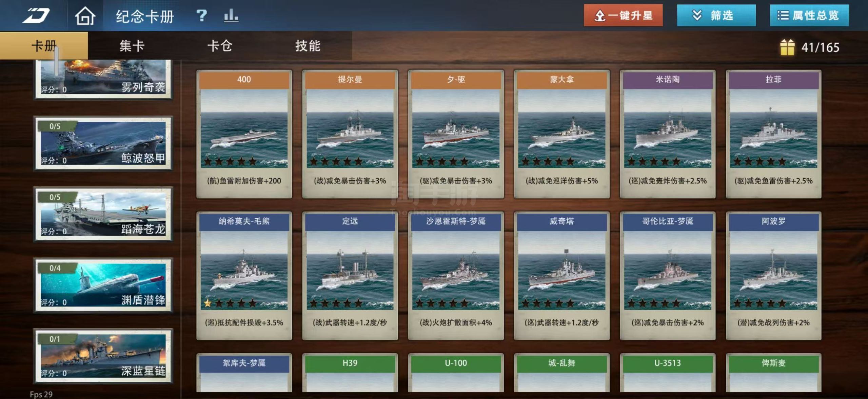868x399 pixels.
Task: Open the 纳希莫夫-毛熊 card
Action: click(x=244, y=276)
